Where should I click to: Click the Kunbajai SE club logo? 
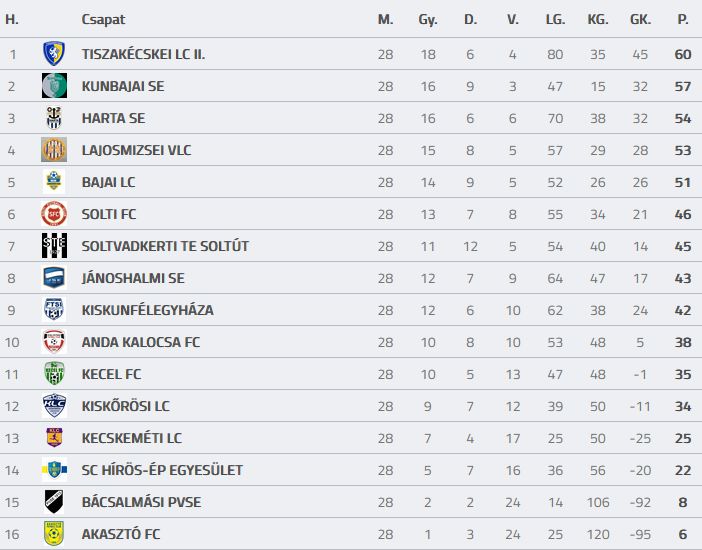[54, 86]
